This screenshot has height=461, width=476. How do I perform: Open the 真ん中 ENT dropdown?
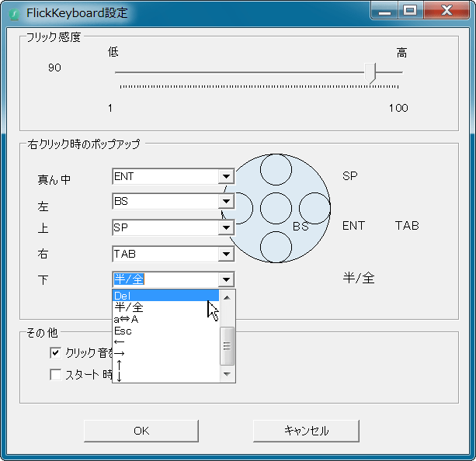click(x=226, y=176)
